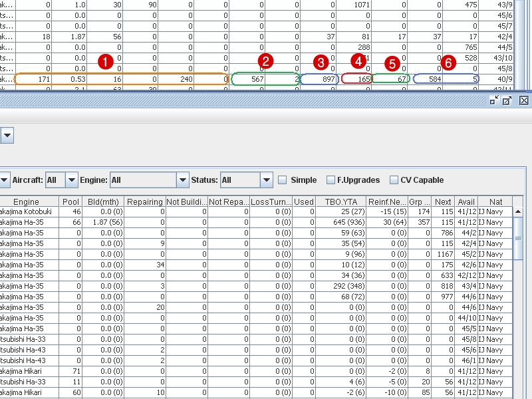Click the TBO.YTA column header

pos(341,202)
